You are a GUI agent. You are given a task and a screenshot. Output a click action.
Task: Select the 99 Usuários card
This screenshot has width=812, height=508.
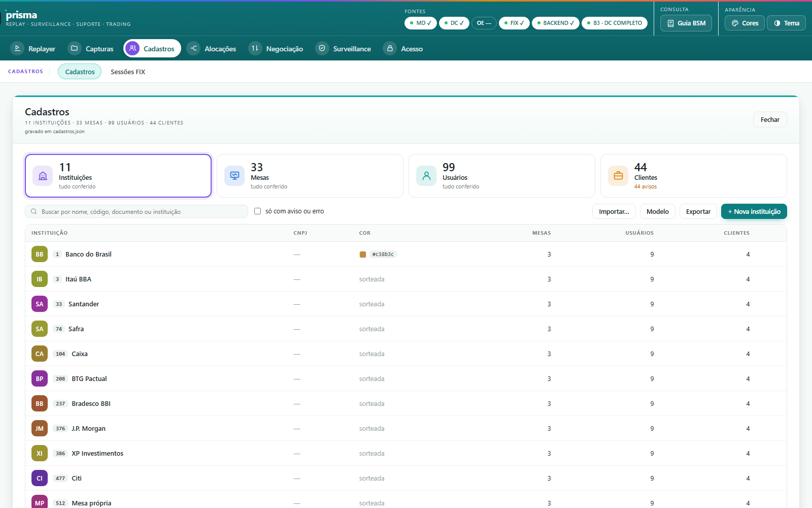502,176
